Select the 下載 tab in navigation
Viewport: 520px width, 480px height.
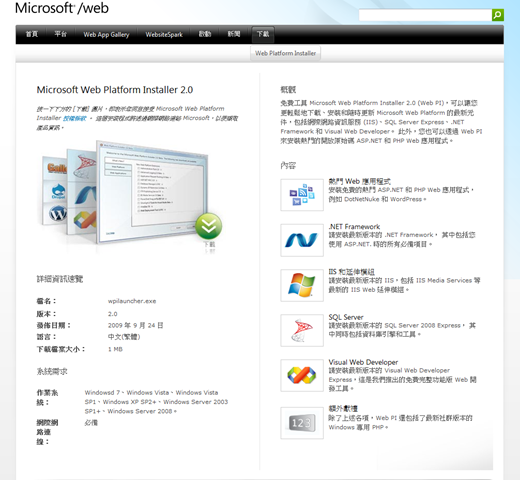263,34
